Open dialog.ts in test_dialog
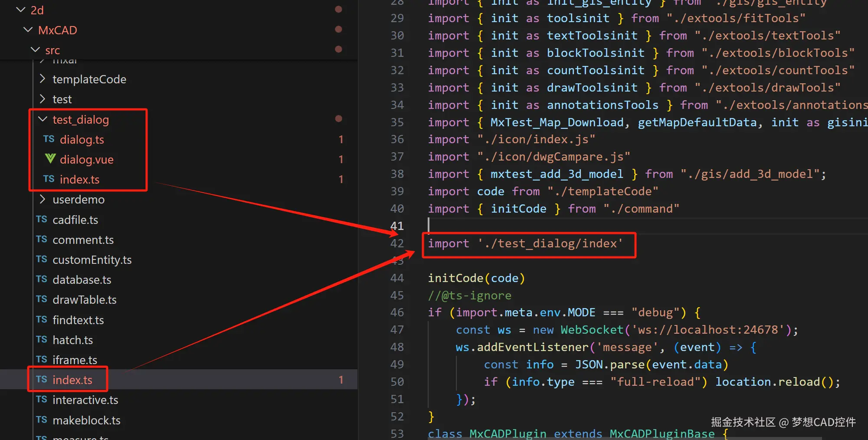Screen dimensions: 868x440 pyautogui.click(x=82, y=139)
